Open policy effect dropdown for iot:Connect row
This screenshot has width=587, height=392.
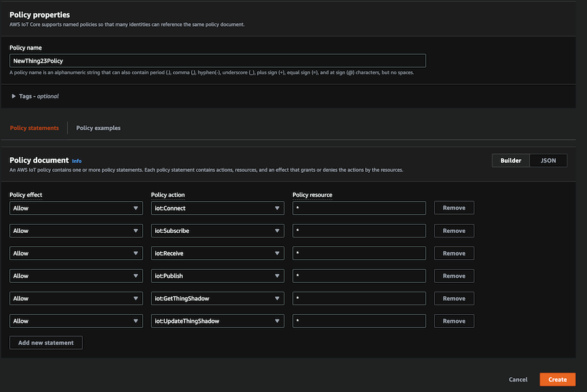[76, 208]
